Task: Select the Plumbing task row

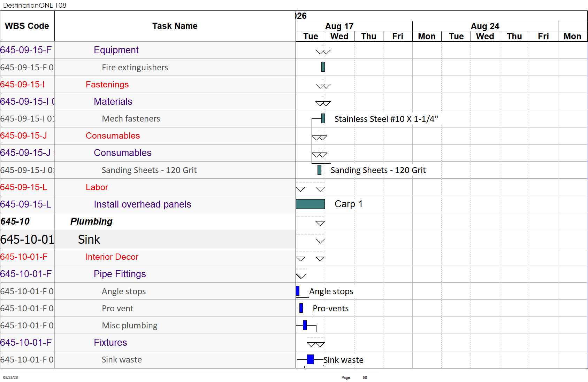Action: click(148, 221)
